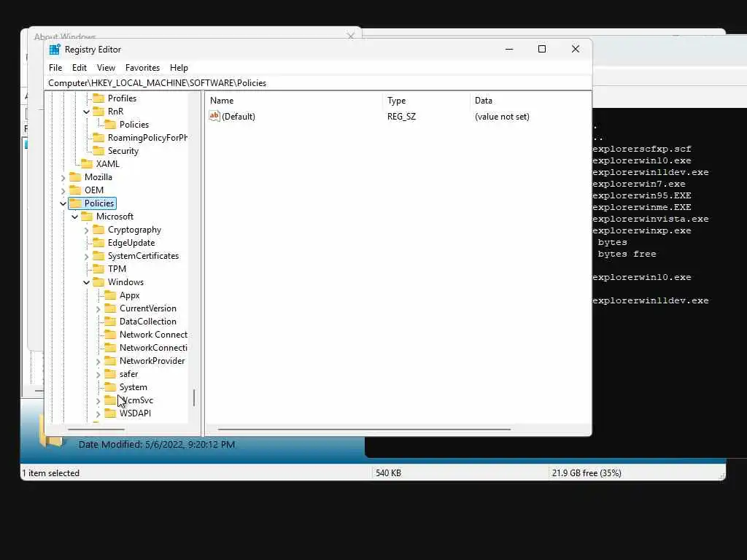The width and height of the screenshot is (747, 560).
Task: Minimize the Registry Editor window
Action: 509,49
